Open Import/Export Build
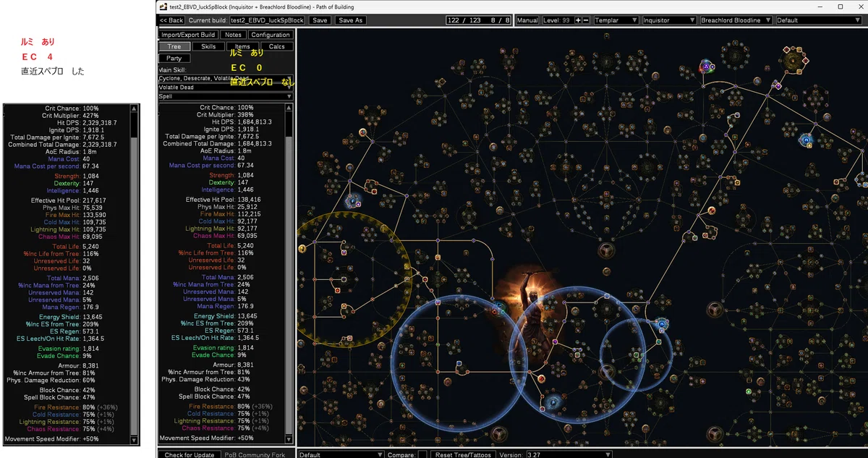This screenshot has height=458, width=868. [189, 35]
